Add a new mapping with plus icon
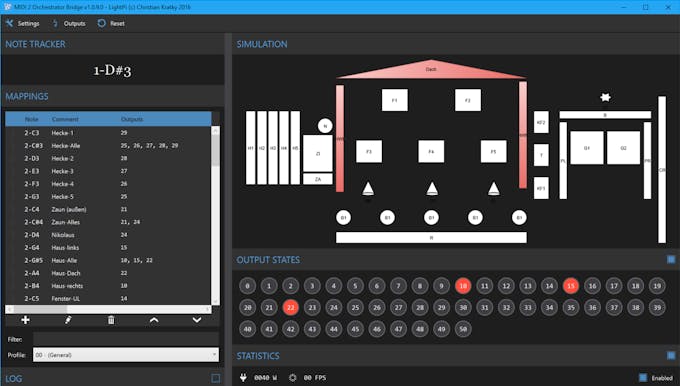 point(26,320)
